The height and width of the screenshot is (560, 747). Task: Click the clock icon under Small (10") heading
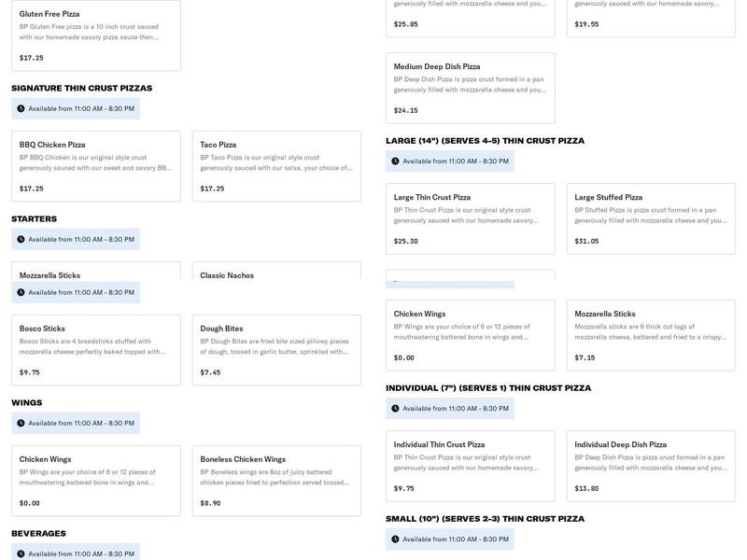pos(395,539)
